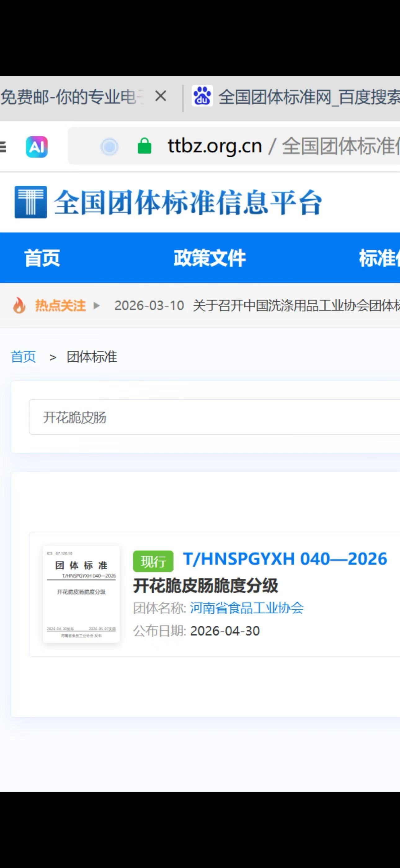The height and width of the screenshot is (868, 400).
Task: Open the standard cover thumbnail
Action: point(81,594)
